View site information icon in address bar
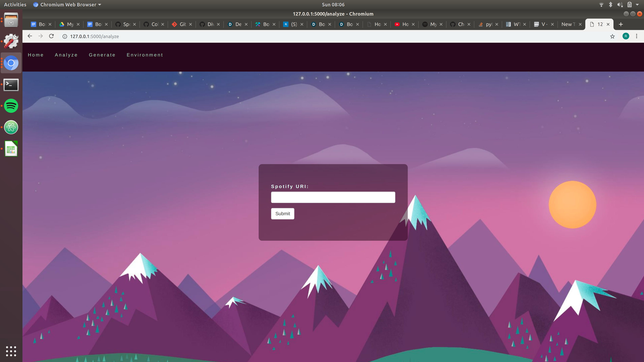Viewport: 644px width, 362px height. click(65, 37)
